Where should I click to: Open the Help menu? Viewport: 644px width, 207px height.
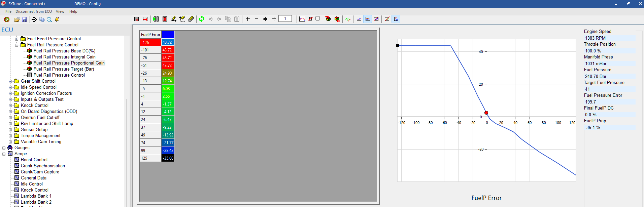(x=73, y=11)
